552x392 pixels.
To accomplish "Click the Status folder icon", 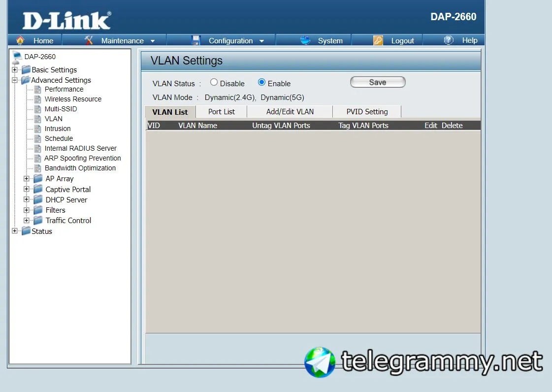I will (x=26, y=231).
